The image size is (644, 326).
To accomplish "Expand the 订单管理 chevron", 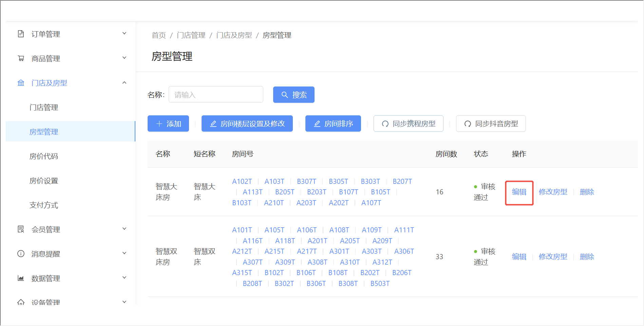I will coord(124,33).
